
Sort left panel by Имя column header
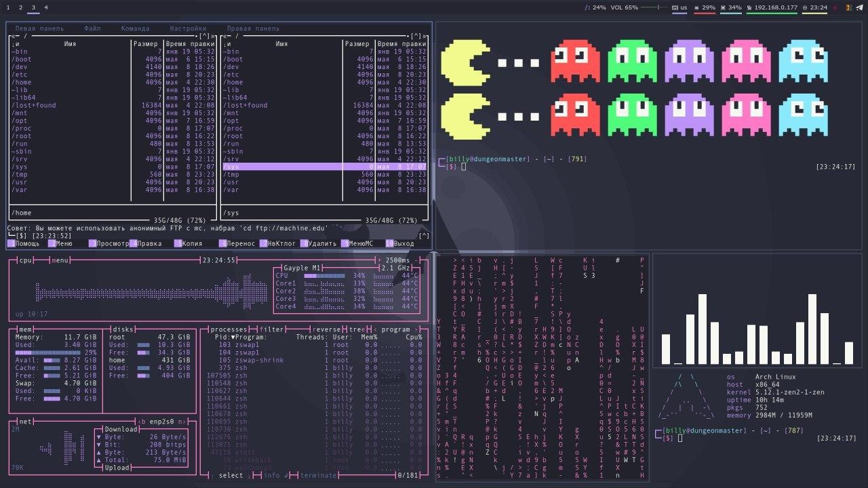pyautogui.click(x=70, y=44)
